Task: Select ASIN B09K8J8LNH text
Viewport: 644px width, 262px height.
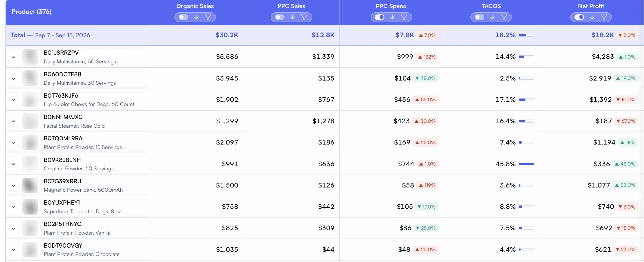Action: pyautogui.click(x=62, y=160)
